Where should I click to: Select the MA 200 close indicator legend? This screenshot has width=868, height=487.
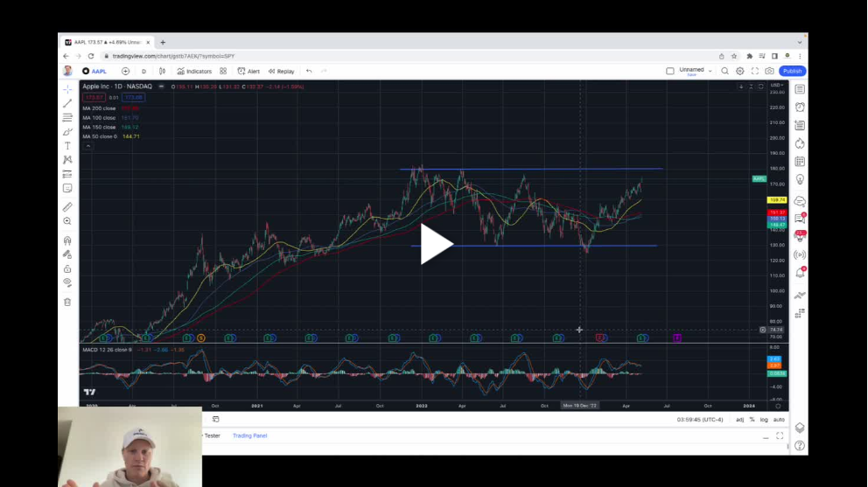click(x=99, y=108)
